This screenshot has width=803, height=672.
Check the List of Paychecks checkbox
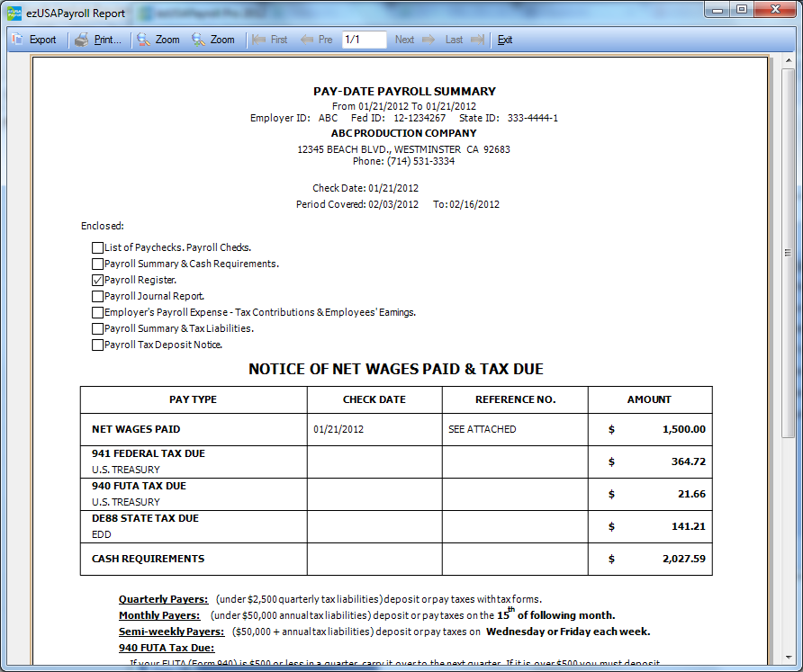97,247
